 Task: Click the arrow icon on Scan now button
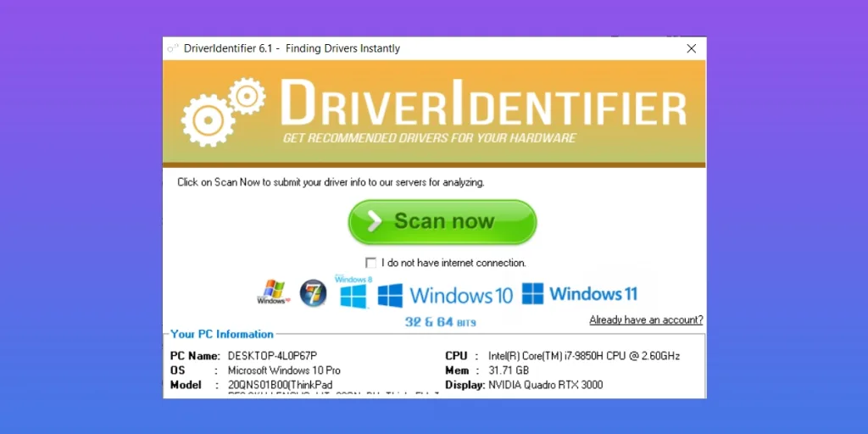tap(374, 222)
